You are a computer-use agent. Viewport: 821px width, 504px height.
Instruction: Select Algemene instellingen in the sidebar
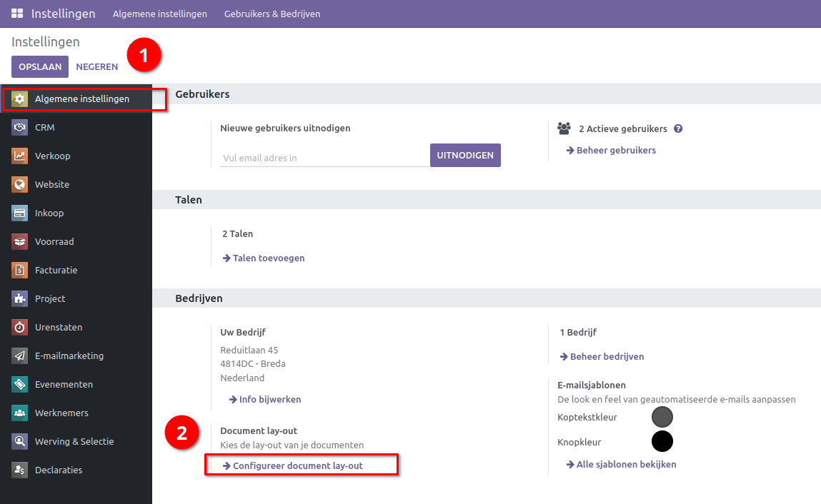pos(82,99)
